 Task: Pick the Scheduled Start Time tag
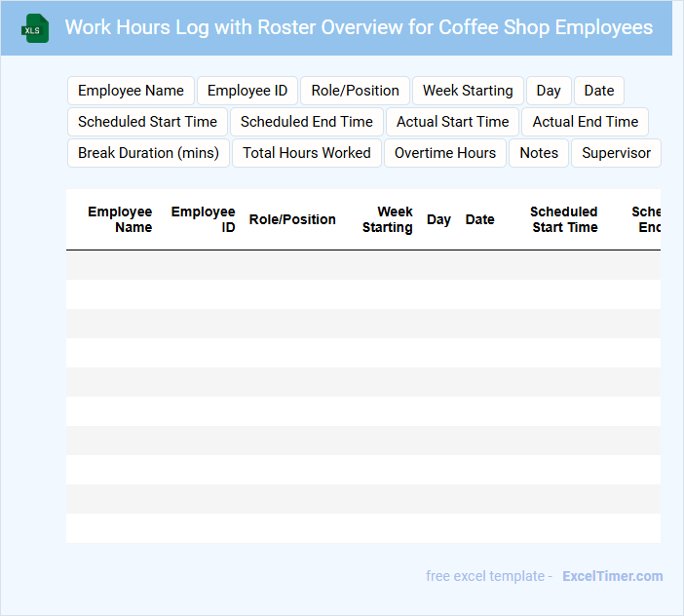point(147,122)
